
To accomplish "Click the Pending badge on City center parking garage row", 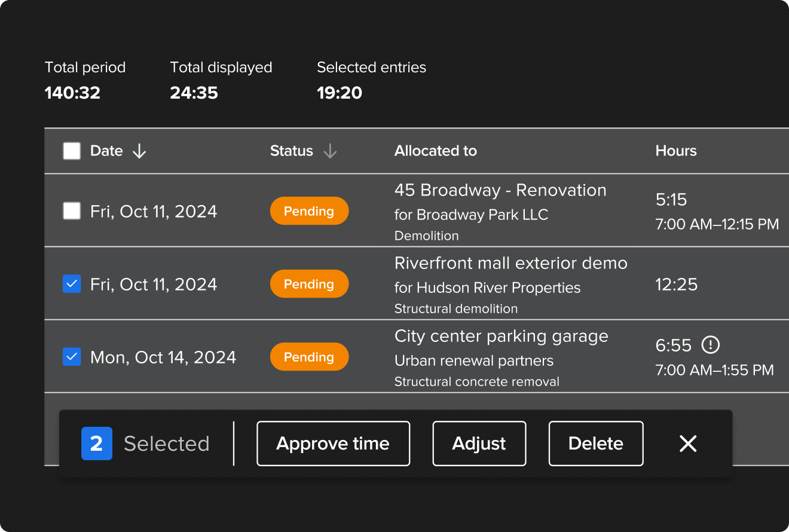I will 309,356.
